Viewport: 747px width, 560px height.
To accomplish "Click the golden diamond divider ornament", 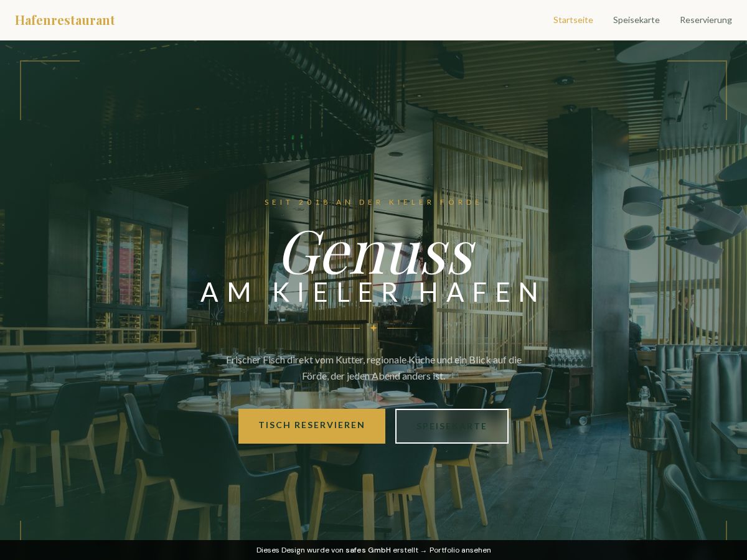I will coord(374,328).
